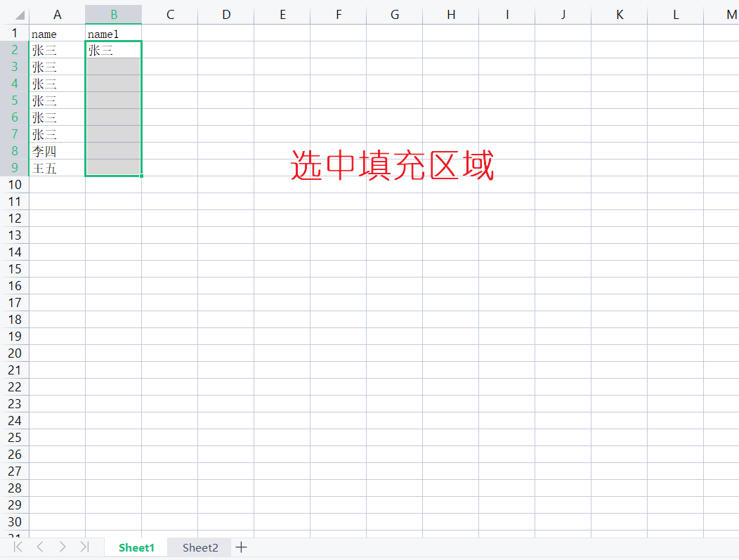The width and height of the screenshot is (739, 560).
Task: Click cell A5 containing '张三'
Action: (57, 100)
